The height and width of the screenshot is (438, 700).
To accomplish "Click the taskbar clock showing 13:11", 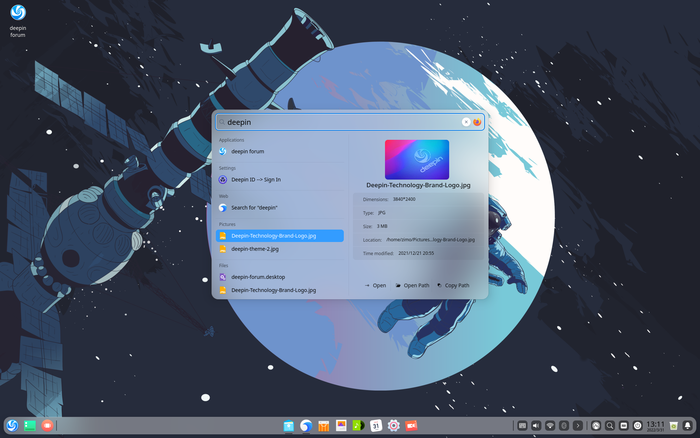I will (x=655, y=426).
